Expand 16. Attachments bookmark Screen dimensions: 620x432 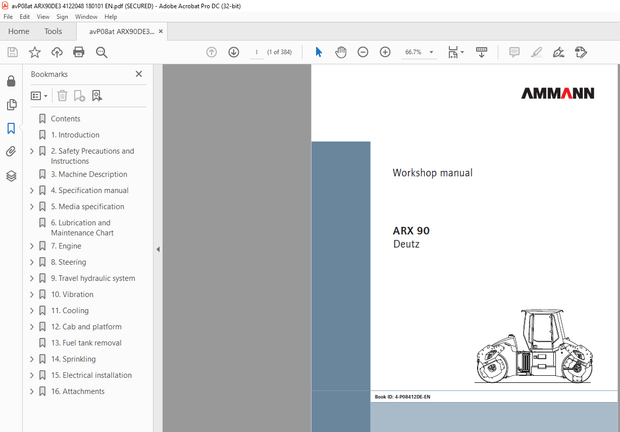(x=32, y=392)
